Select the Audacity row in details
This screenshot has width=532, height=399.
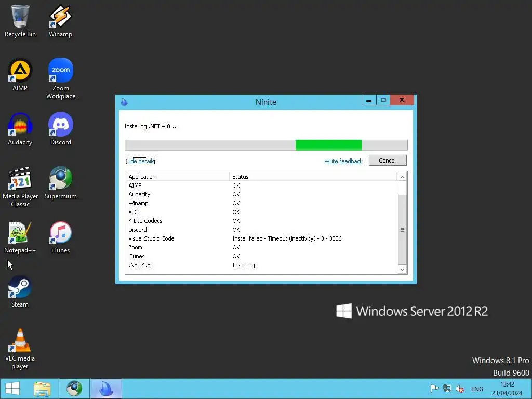pos(261,194)
